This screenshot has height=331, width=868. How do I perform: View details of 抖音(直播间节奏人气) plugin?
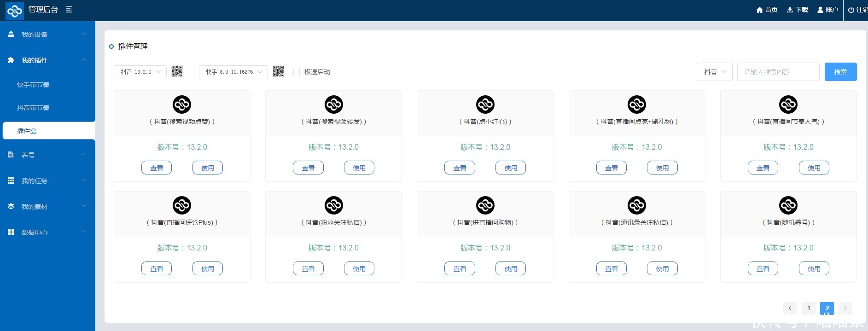tap(763, 168)
